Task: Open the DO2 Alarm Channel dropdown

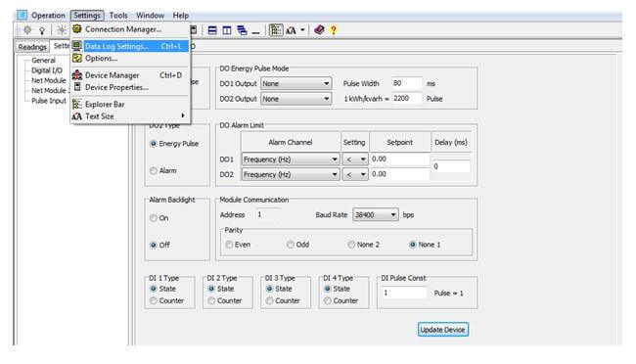Action: coord(291,174)
